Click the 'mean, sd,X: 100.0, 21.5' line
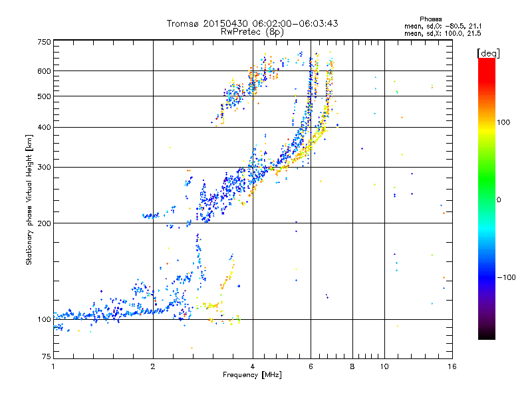This screenshot has width=532, height=399. tap(443, 33)
